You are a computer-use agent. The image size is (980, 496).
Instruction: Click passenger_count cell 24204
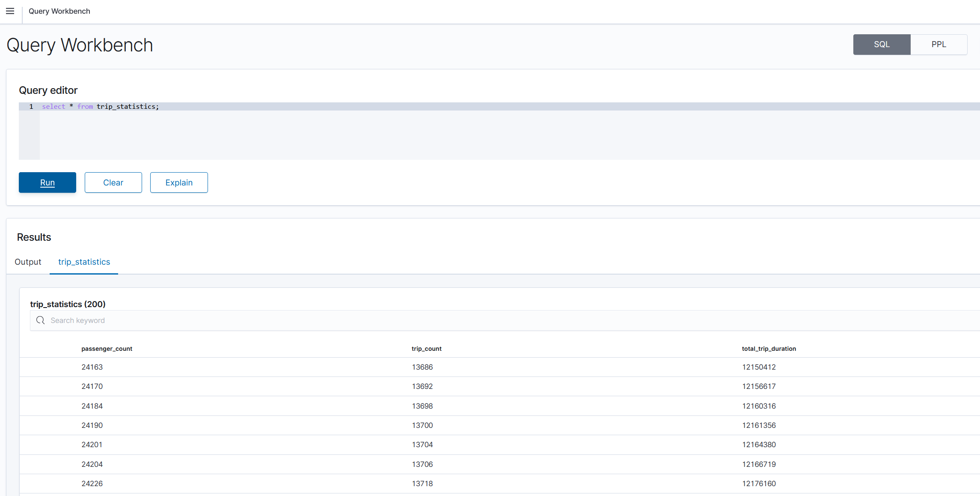[92, 464]
